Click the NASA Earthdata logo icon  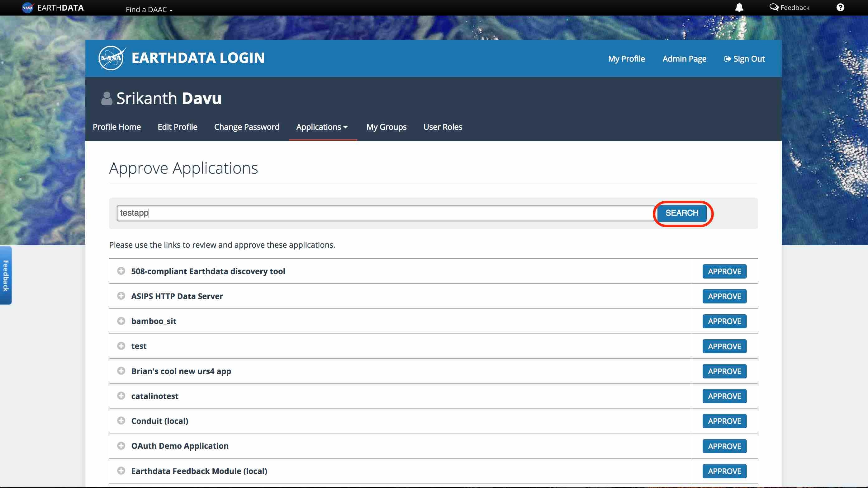28,7
